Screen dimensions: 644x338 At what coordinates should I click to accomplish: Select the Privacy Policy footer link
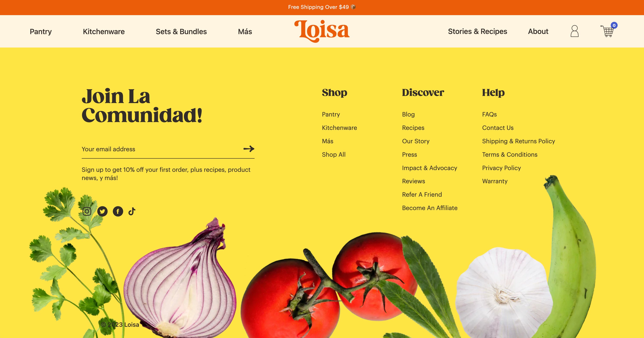(501, 168)
